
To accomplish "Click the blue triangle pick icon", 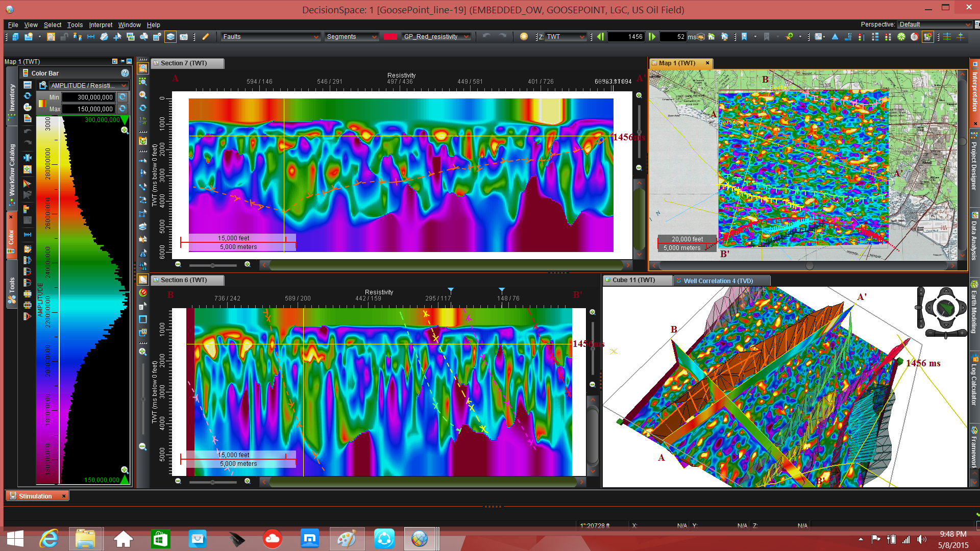I will 835,37.
